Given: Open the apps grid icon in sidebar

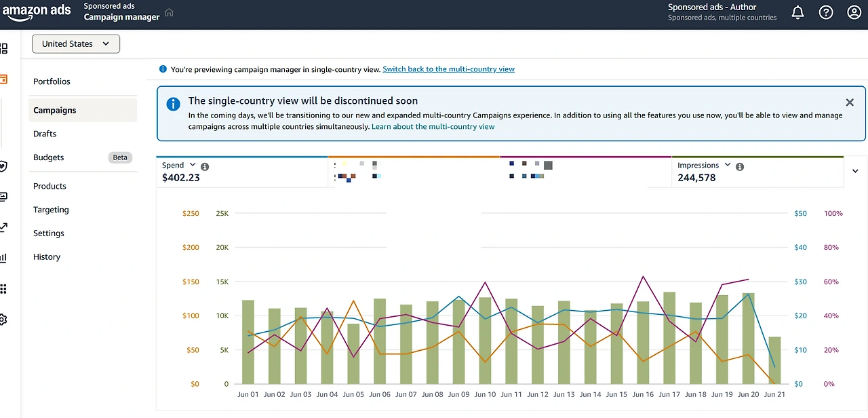Looking at the screenshot, I should [3, 289].
